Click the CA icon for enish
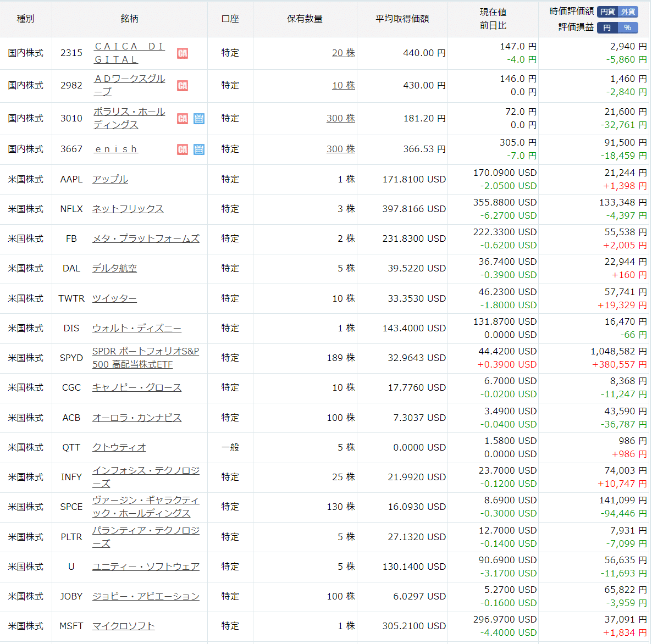The height and width of the screenshot is (644, 652). (182, 149)
